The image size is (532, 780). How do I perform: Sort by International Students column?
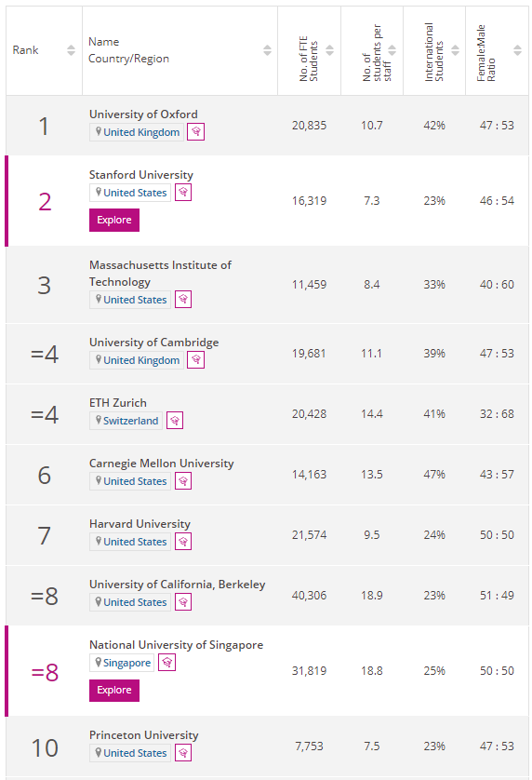455,50
